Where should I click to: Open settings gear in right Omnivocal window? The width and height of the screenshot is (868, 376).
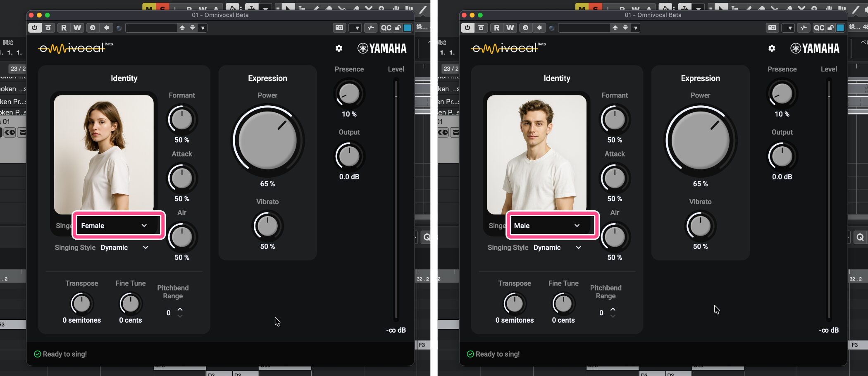[x=772, y=48]
